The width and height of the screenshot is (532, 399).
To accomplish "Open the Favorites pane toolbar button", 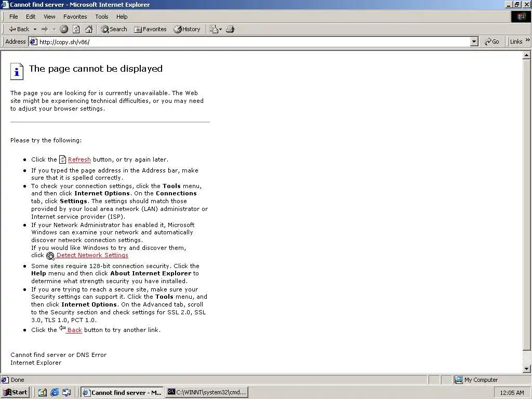I will click(150, 29).
